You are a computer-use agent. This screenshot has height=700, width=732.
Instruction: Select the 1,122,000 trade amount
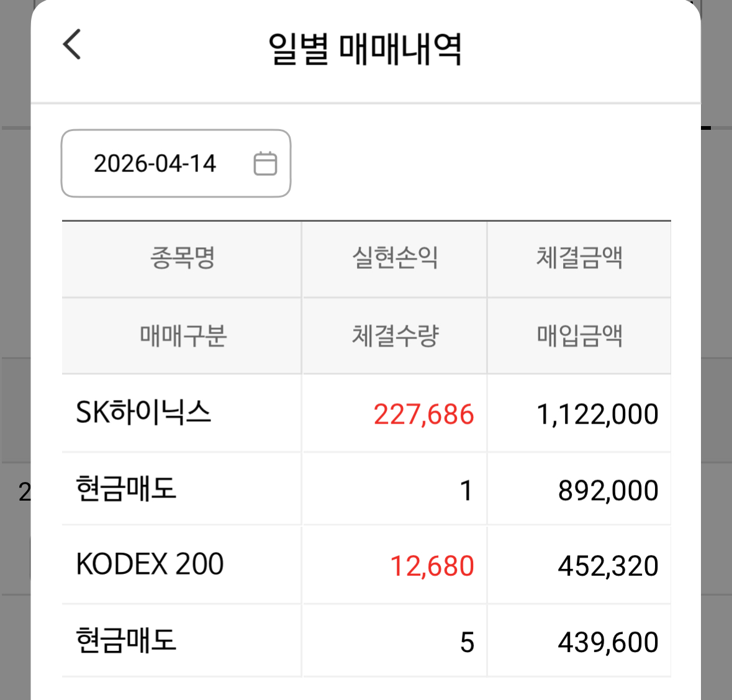coord(597,414)
